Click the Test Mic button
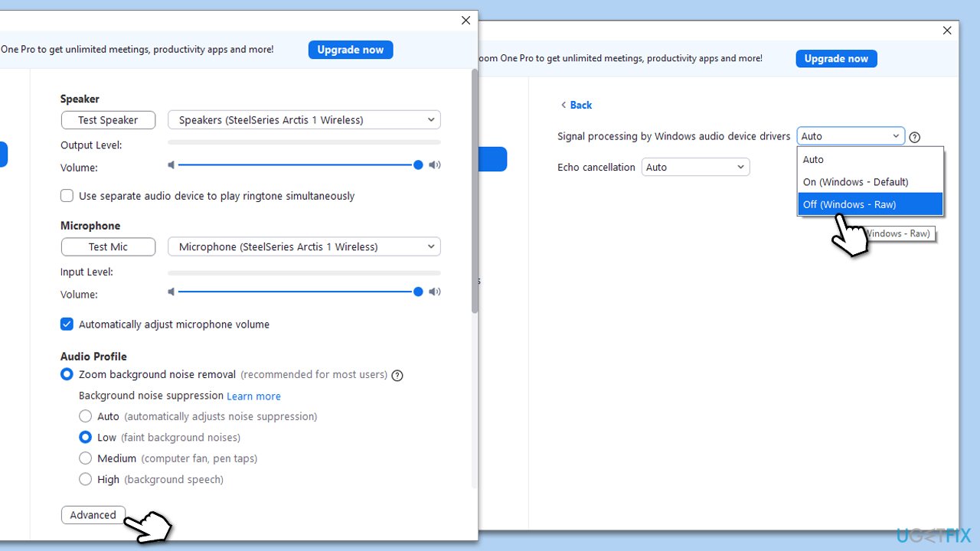Screen dimensions: 980x551 pyautogui.click(x=108, y=247)
